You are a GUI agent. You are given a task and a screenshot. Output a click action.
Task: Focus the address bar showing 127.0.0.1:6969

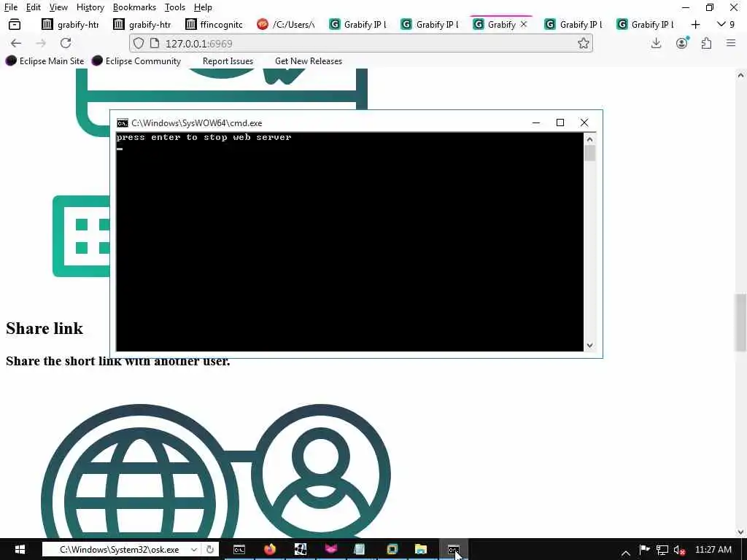click(x=360, y=43)
